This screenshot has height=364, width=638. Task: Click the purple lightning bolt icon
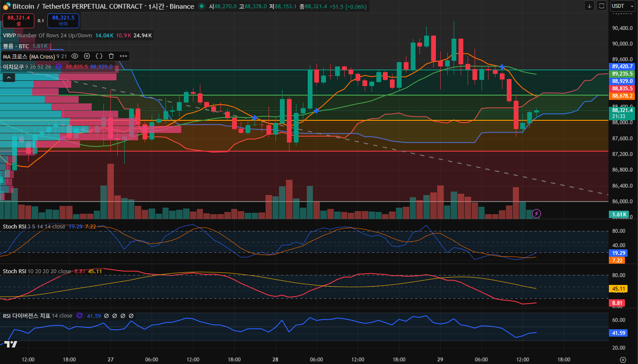point(537,213)
